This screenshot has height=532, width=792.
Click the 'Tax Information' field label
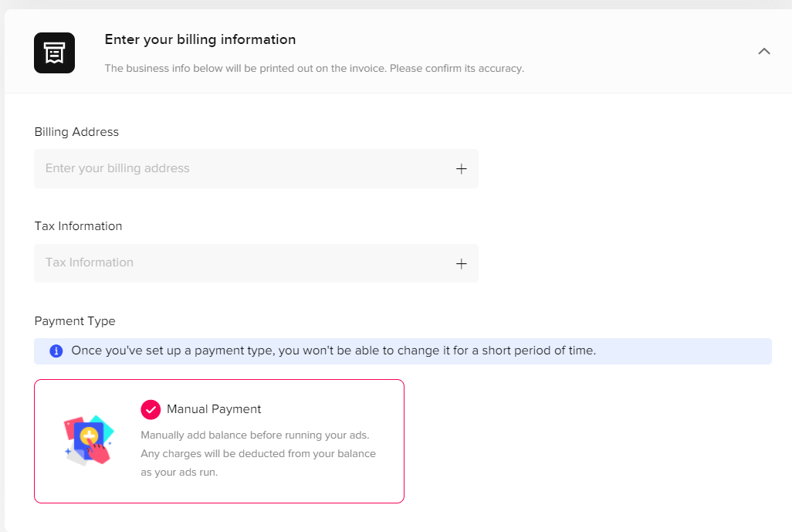tap(78, 226)
